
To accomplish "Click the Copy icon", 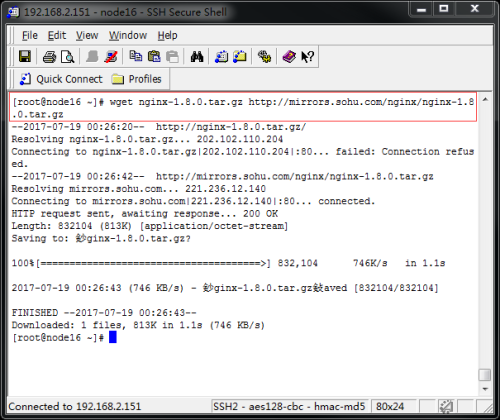I will (136, 56).
